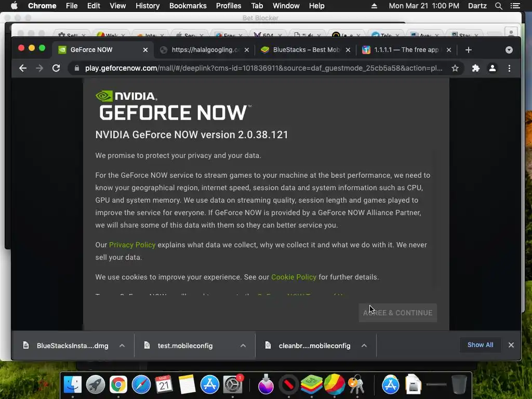532x399 pixels.
Task: Reload the GeForce NOW page
Action: pyautogui.click(x=56, y=68)
